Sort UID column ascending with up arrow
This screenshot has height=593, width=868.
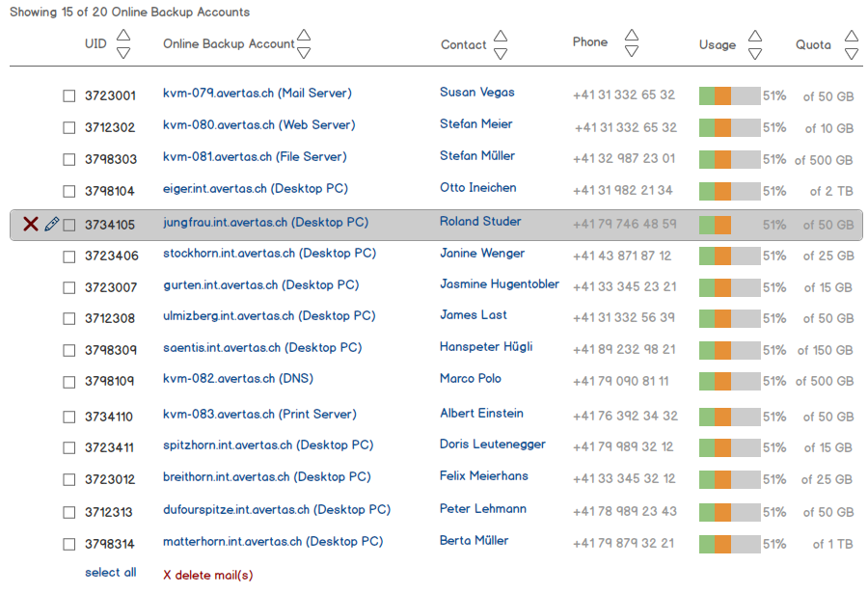tap(122, 36)
